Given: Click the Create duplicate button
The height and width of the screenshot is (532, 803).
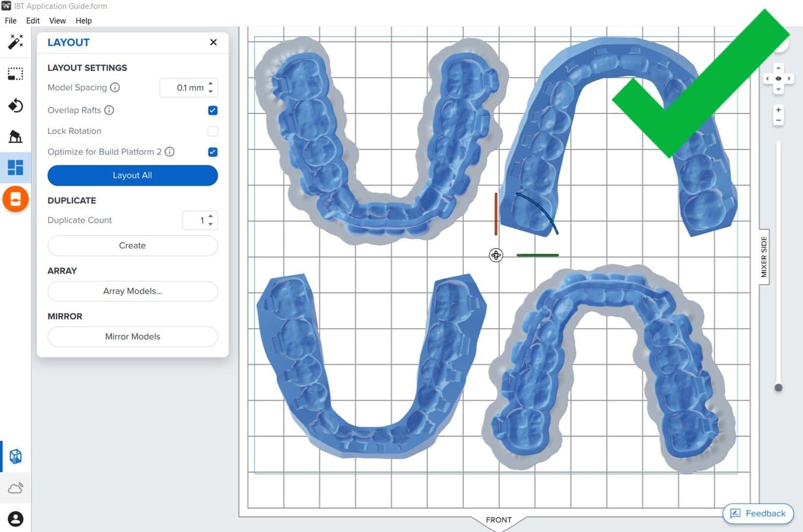Looking at the screenshot, I should tap(132, 246).
